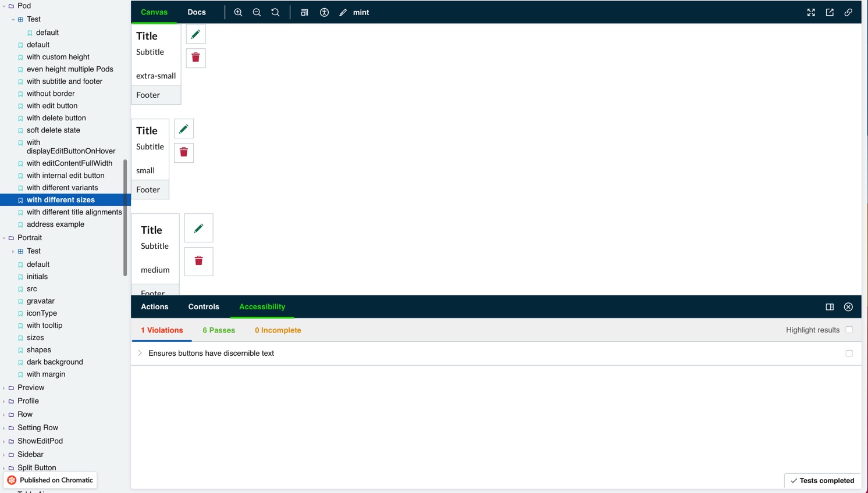
Task: Click the Published on Chromatic badge
Action: pyautogui.click(x=51, y=480)
